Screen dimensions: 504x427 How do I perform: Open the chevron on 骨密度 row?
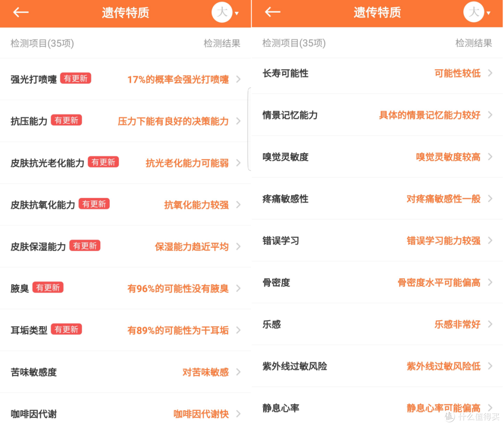(x=490, y=282)
